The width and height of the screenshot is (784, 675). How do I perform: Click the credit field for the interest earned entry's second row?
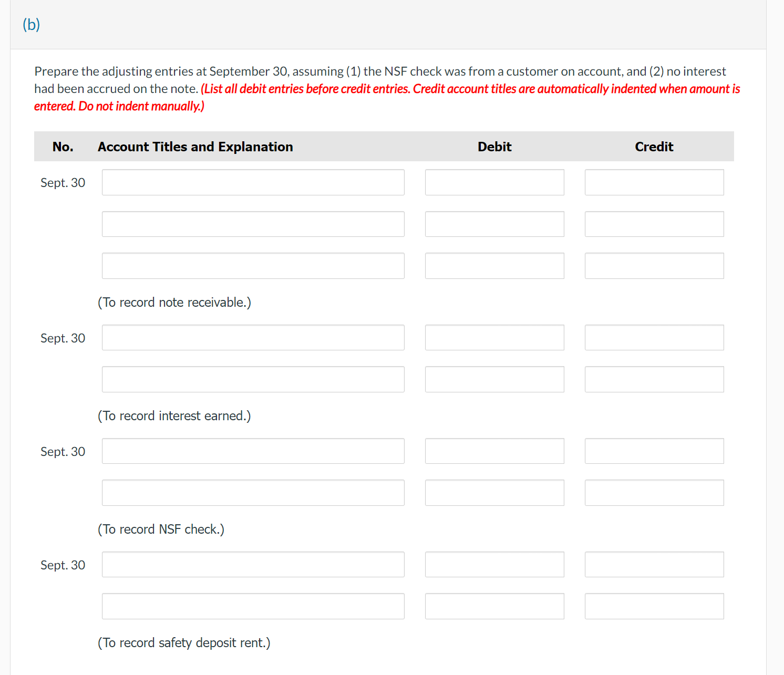(x=654, y=379)
